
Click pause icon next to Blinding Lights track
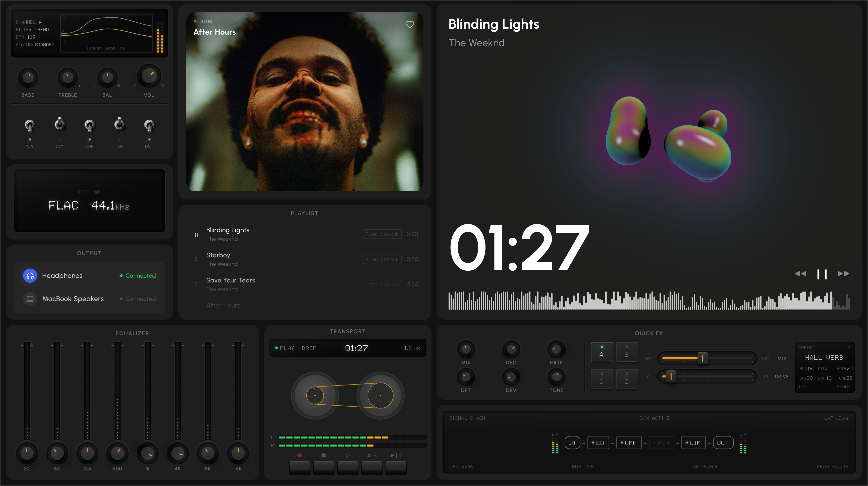[196, 234]
